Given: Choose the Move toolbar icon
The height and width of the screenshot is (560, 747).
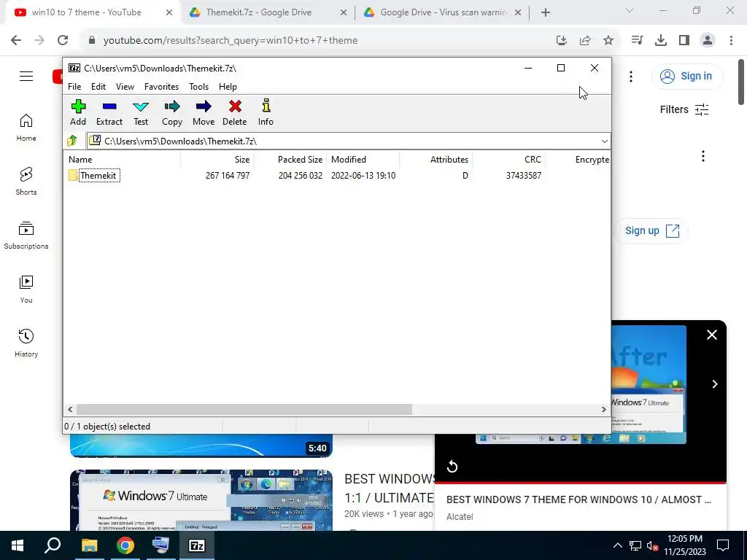Looking at the screenshot, I should click(x=204, y=112).
